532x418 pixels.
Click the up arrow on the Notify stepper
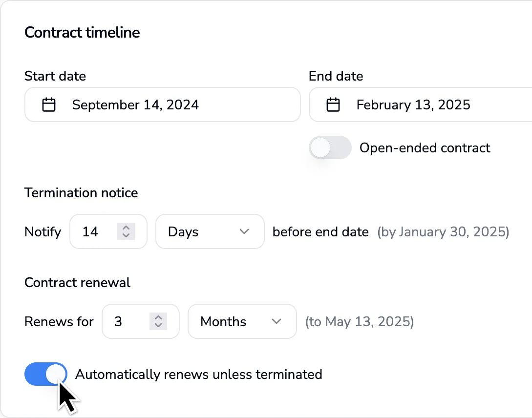coord(126,229)
